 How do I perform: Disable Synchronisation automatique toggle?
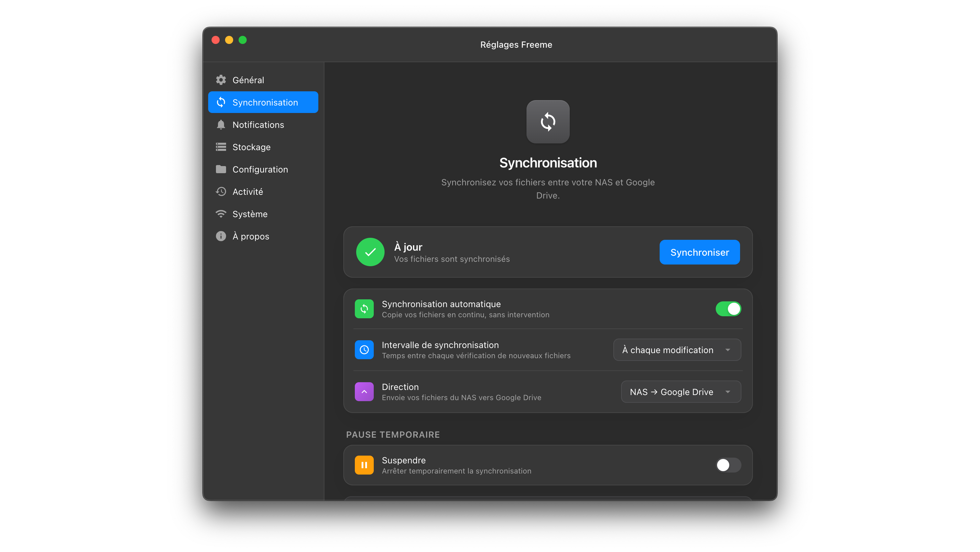(728, 309)
